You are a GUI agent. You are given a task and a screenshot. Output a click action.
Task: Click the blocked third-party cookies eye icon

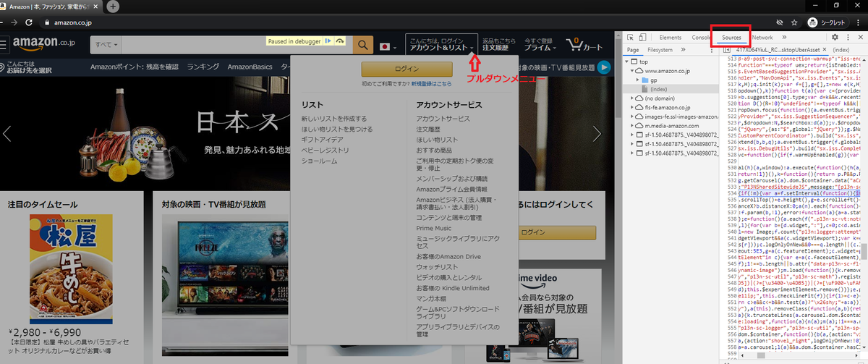[x=780, y=22]
